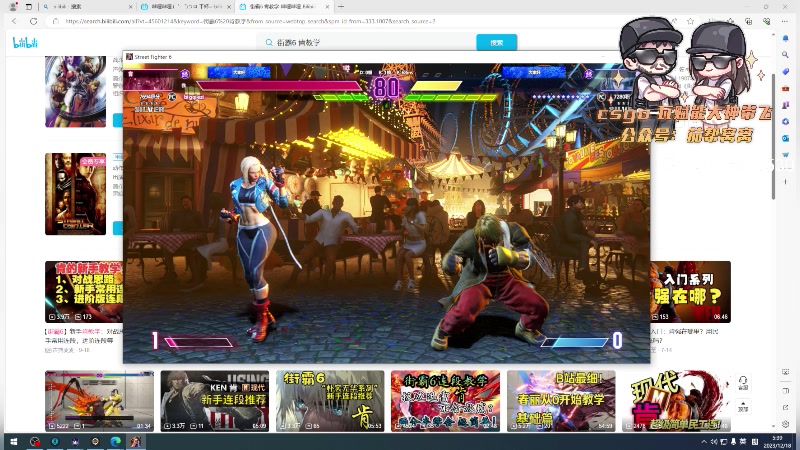
Task: Click the Edge sidebar Outlook icon
Action: click(x=786, y=138)
